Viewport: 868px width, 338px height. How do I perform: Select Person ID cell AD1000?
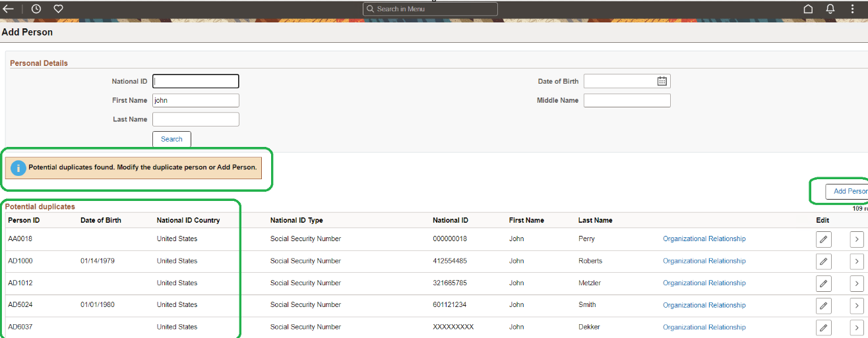point(20,261)
